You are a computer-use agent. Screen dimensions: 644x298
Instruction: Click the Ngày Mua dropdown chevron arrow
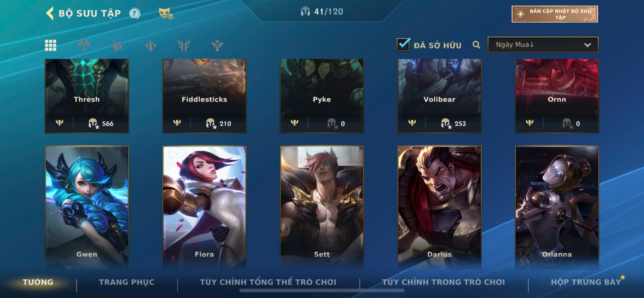[x=587, y=45]
